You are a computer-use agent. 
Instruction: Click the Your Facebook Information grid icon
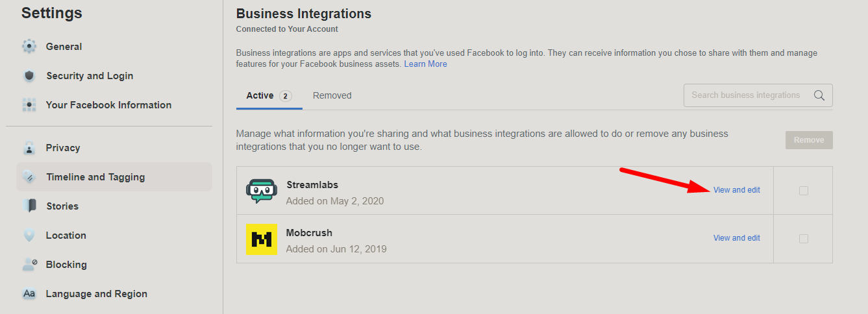pos(29,105)
